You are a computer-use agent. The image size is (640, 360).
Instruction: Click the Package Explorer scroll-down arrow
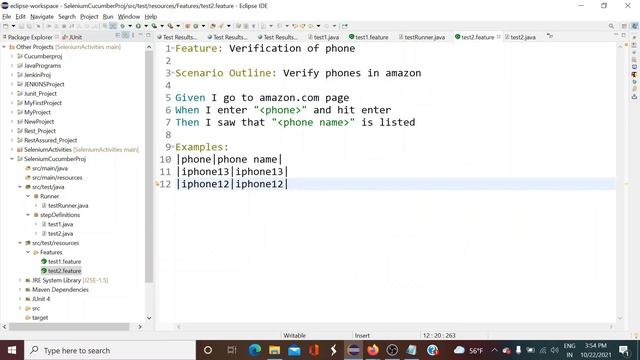tap(149, 318)
